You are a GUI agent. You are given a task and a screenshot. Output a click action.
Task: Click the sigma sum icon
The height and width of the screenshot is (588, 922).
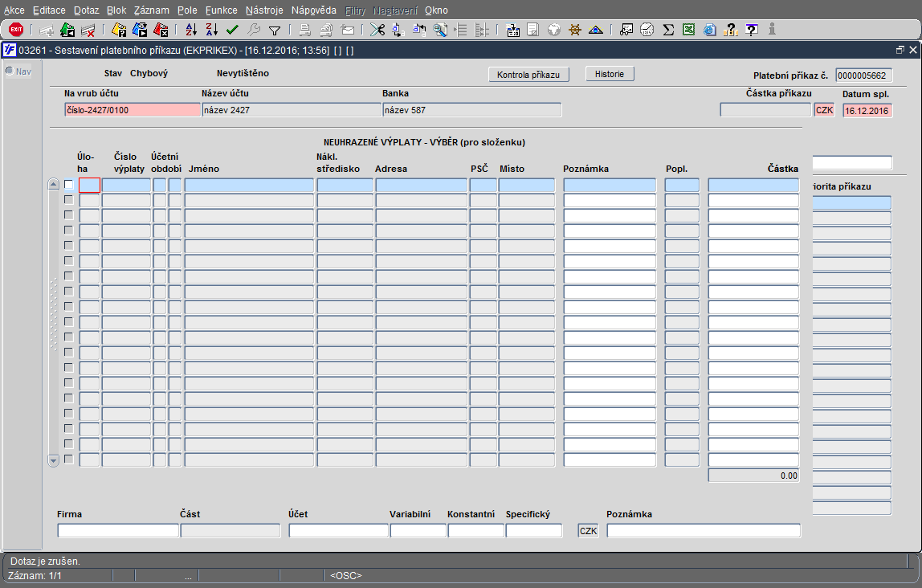click(668, 30)
